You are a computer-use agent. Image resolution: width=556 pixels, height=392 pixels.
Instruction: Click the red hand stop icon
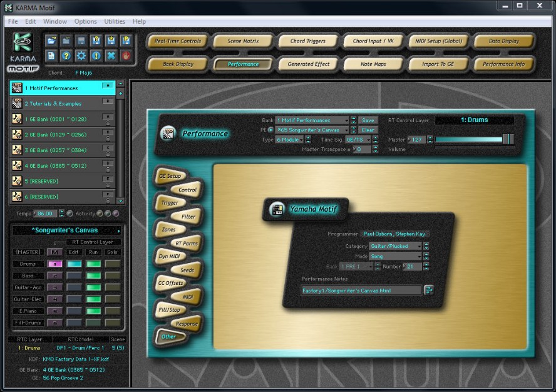coord(126,56)
